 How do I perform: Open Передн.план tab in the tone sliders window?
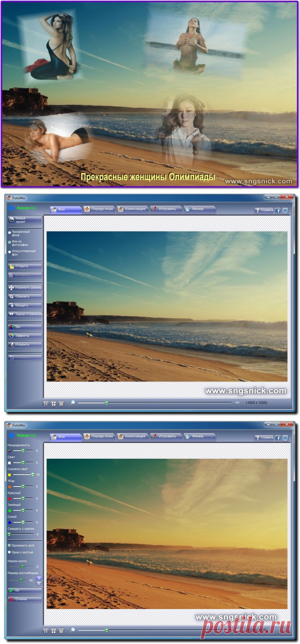pyautogui.click(x=99, y=436)
